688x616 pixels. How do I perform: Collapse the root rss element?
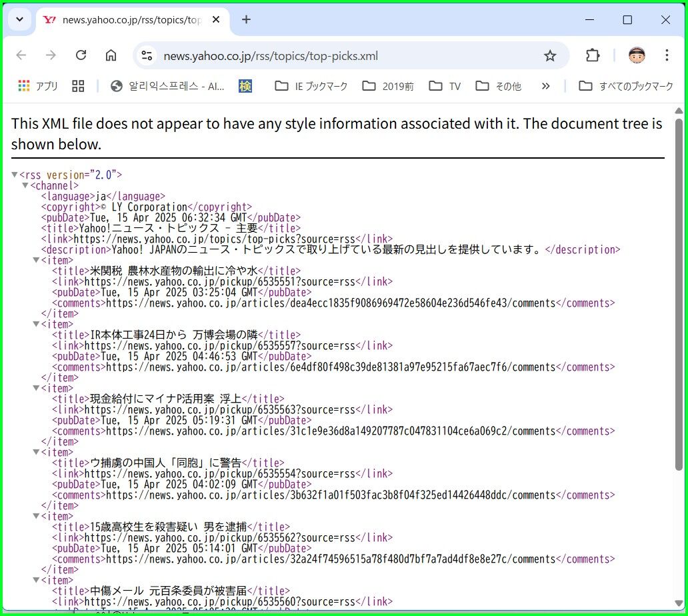pos(15,174)
